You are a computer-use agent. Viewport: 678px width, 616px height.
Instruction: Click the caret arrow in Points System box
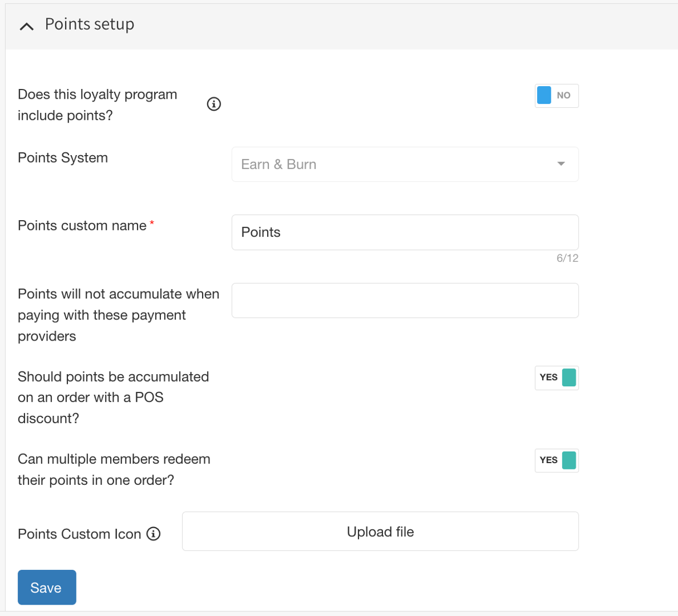coord(561,164)
